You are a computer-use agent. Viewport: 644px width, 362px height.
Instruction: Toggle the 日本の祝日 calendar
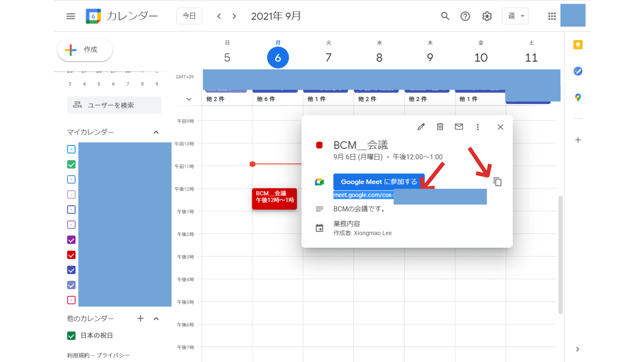pyautogui.click(x=71, y=335)
